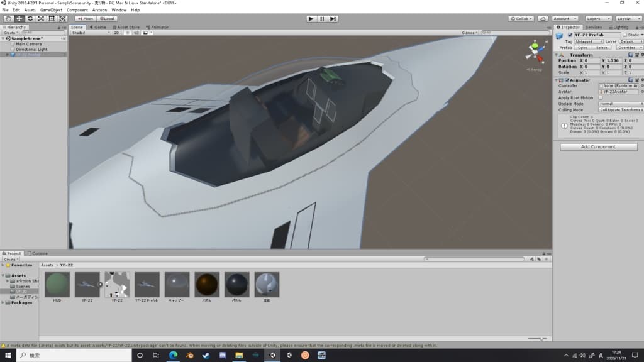Switch to the Console tab
644x362 pixels.
tap(39, 253)
